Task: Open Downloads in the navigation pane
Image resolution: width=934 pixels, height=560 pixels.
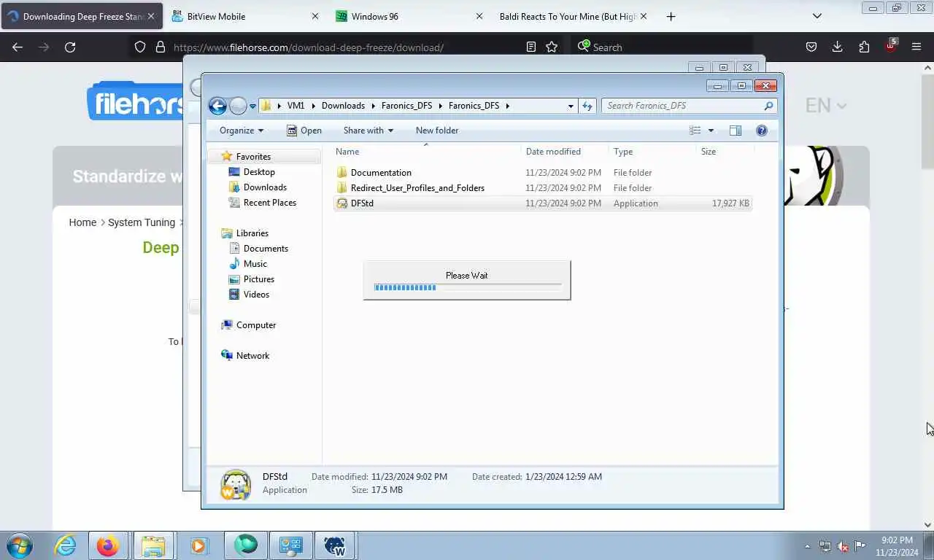Action: (x=265, y=187)
